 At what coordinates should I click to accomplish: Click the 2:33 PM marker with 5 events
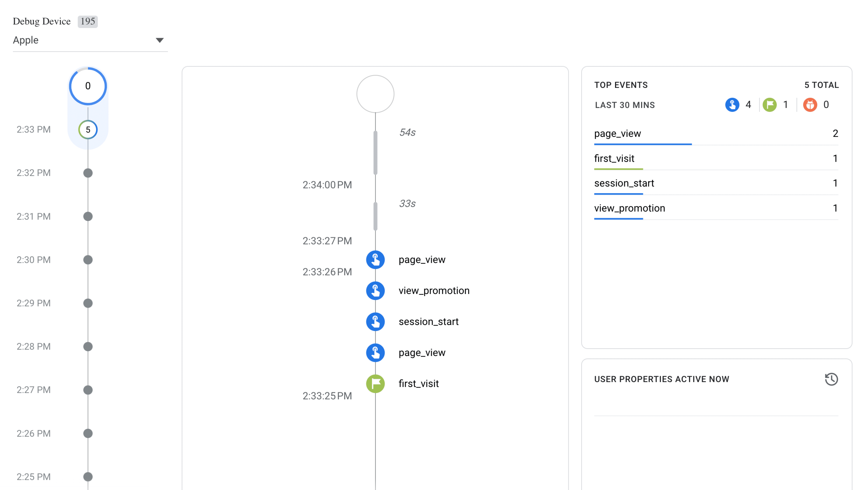click(x=88, y=130)
